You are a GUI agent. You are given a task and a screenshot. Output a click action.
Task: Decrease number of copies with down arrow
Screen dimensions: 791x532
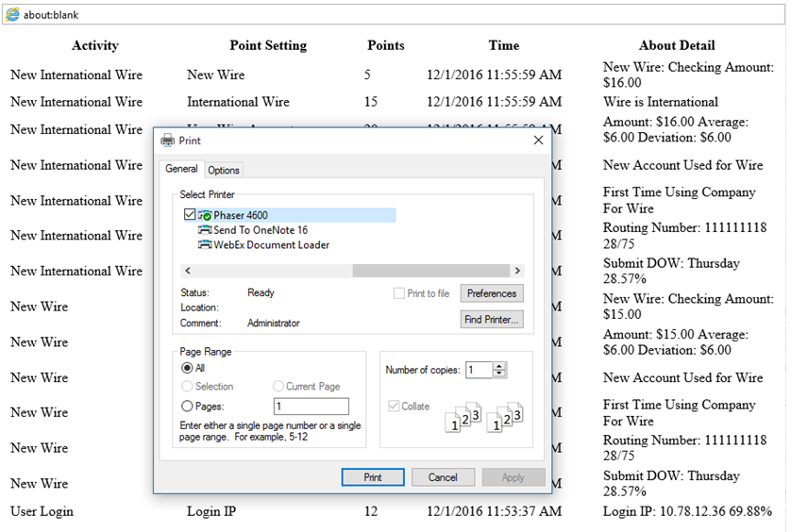point(500,374)
